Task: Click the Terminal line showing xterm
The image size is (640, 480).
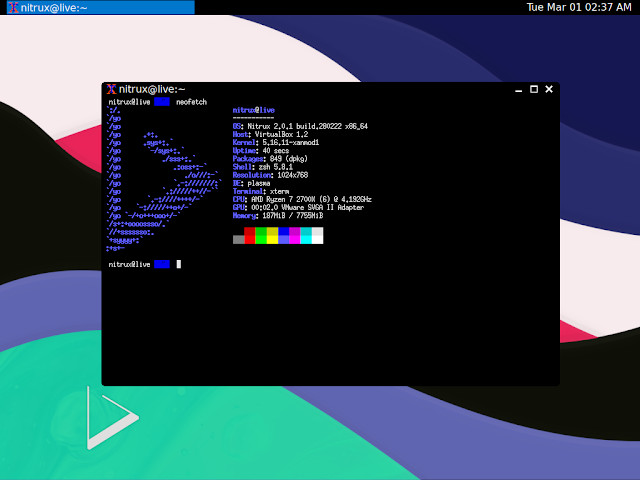Action: (261, 191)
